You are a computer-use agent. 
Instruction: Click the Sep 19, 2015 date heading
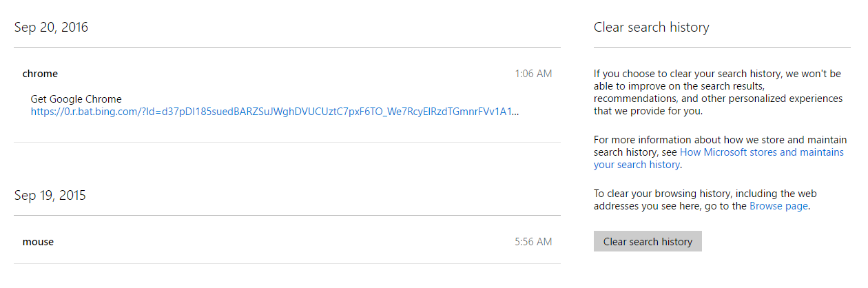pos(50,196)
